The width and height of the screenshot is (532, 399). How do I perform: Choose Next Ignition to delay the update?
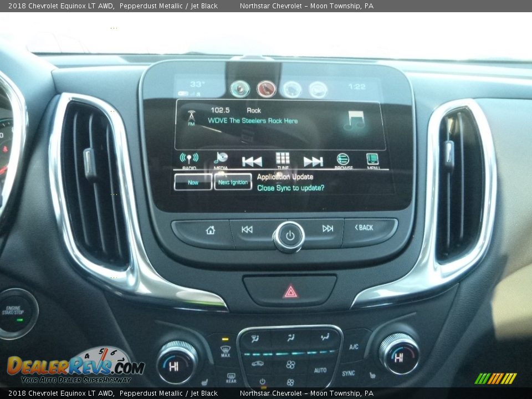[x=233, y=181]
